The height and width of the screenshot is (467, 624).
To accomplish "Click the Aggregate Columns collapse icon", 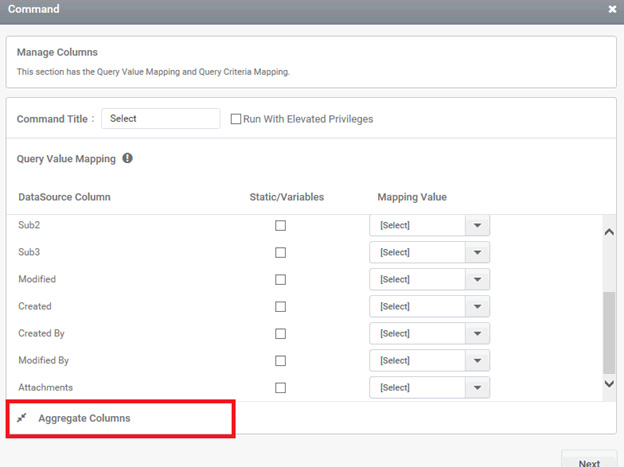I will coord(21,418).
